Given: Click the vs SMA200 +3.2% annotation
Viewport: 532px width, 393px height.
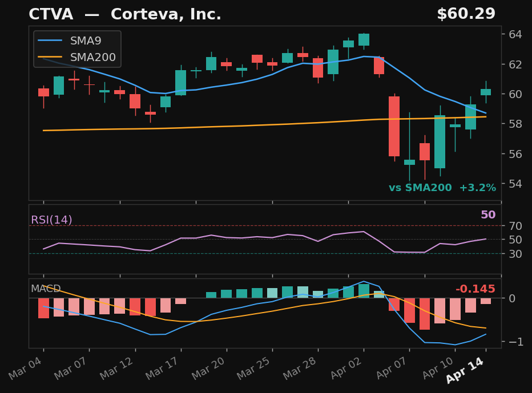Looking at the screenshot, I should pyautogui.click(x=442, y=188).
